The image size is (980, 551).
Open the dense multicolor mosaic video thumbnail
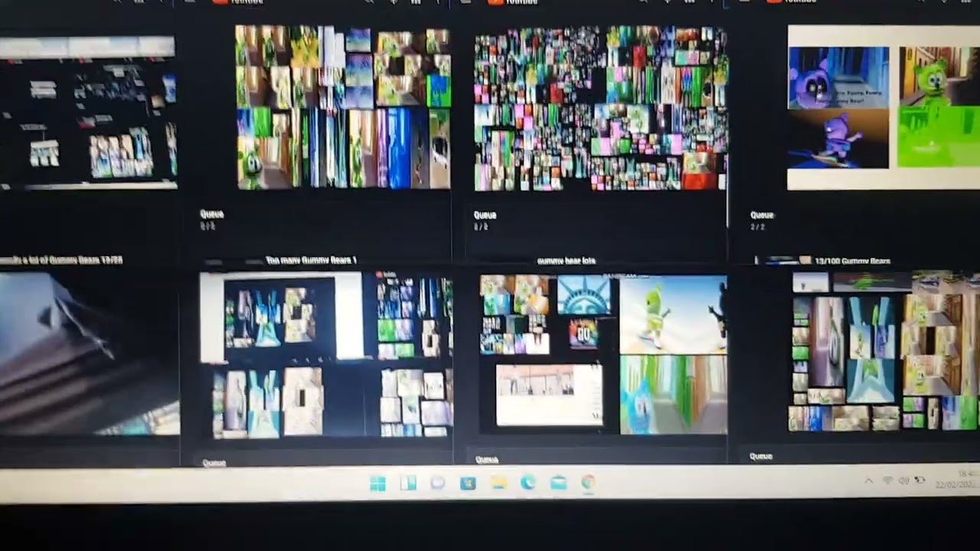point(600,109)
